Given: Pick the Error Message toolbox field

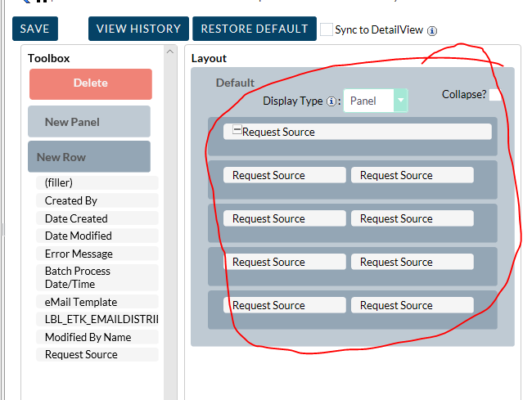Looking at the screenshot, I should (97, 254).
